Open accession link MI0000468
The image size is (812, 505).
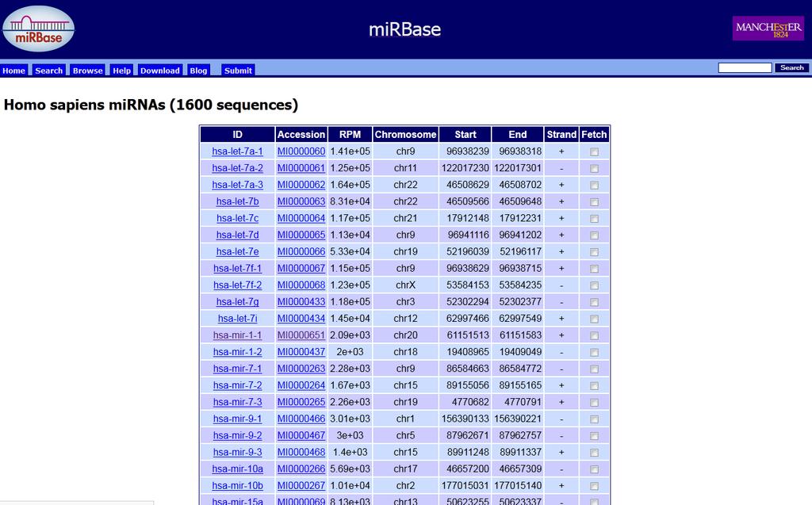(x=301, y=452)
